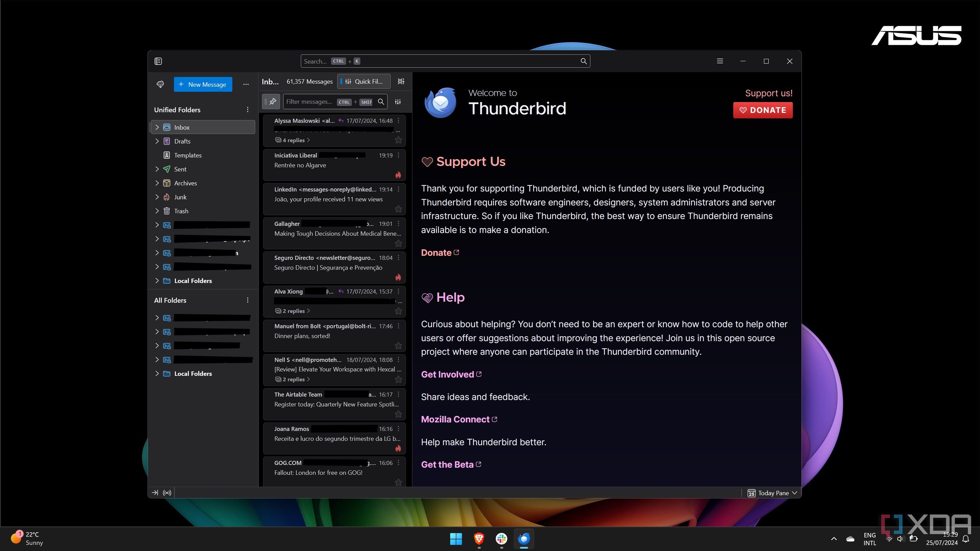This screenshot has height=551, width=980.
Task: Select the Today Pane toggle icon
Action: pyautogui.click(x=751, y=492)
